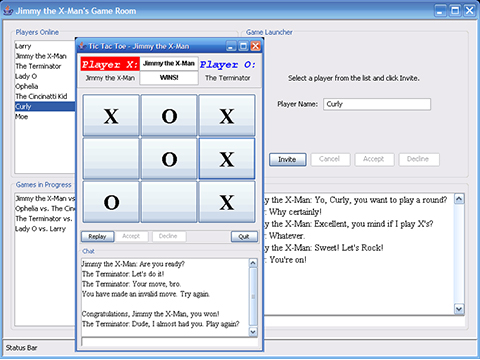Select Larry in Players Online
This screenshot has height=360, width=480.
tap(45, 46)
